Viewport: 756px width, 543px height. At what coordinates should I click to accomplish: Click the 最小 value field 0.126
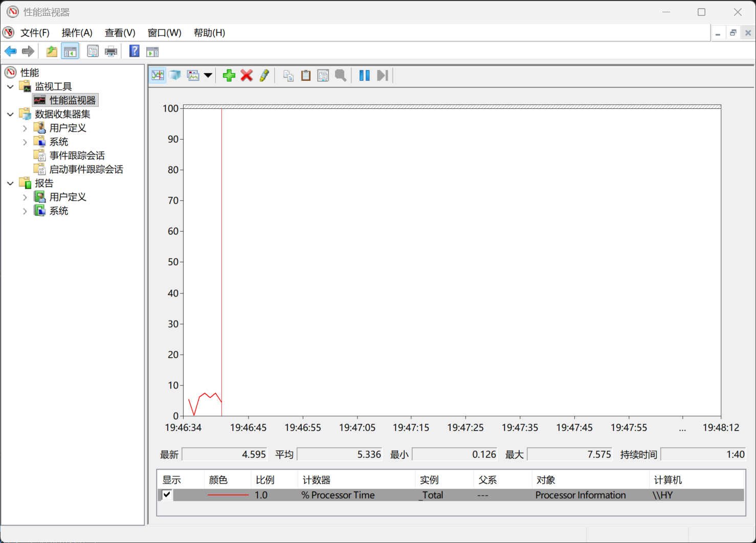[455, 455]
